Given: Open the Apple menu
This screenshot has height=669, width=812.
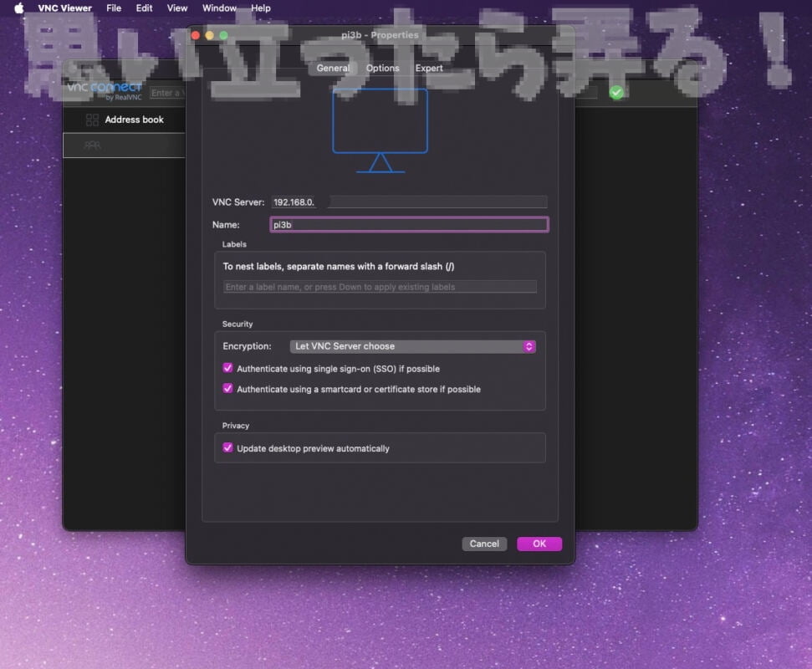Looking at the screenshot, I should pyautogui.click(x=18, y=8).
